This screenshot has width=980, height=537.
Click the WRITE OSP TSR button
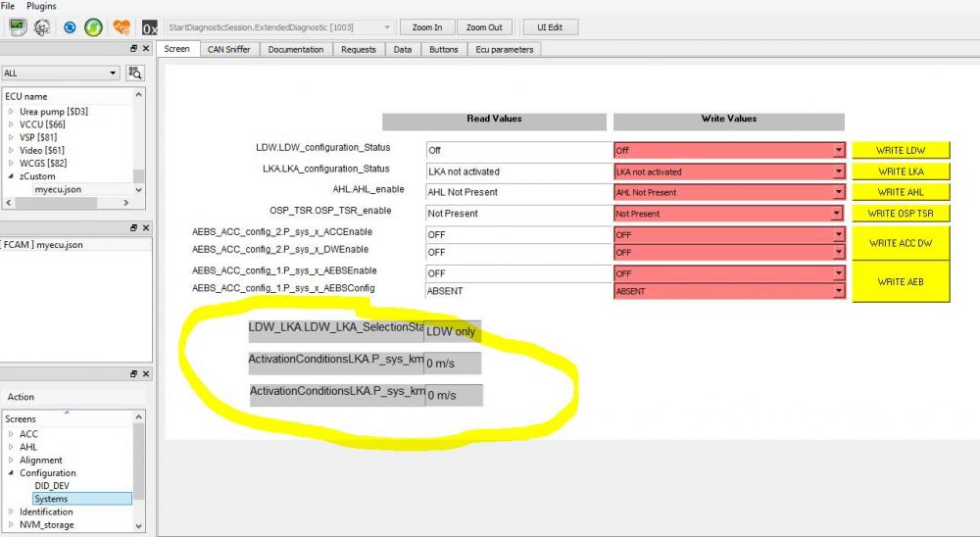tap(901, 214)
